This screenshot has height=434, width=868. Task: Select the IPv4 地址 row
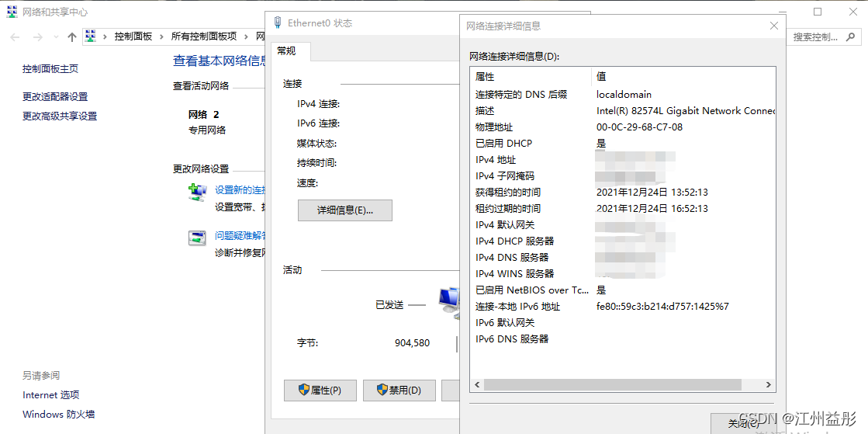pyautogui.click(x=623, y=160)
